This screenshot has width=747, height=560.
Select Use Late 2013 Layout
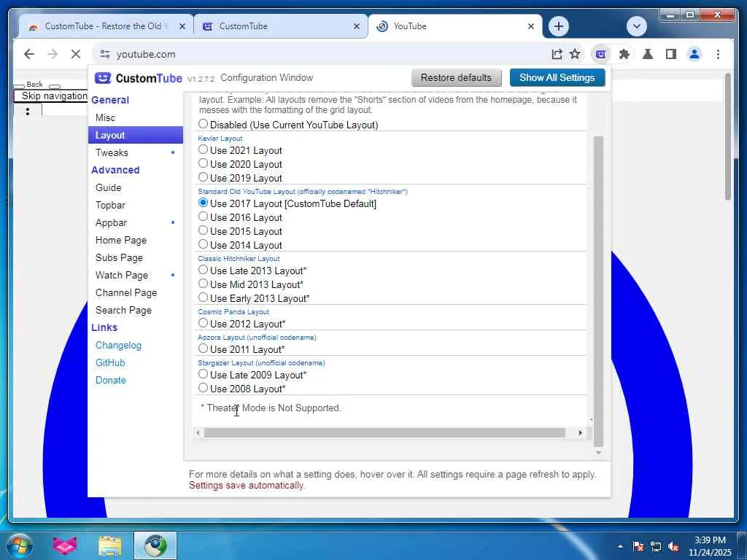tap(203, 270)
